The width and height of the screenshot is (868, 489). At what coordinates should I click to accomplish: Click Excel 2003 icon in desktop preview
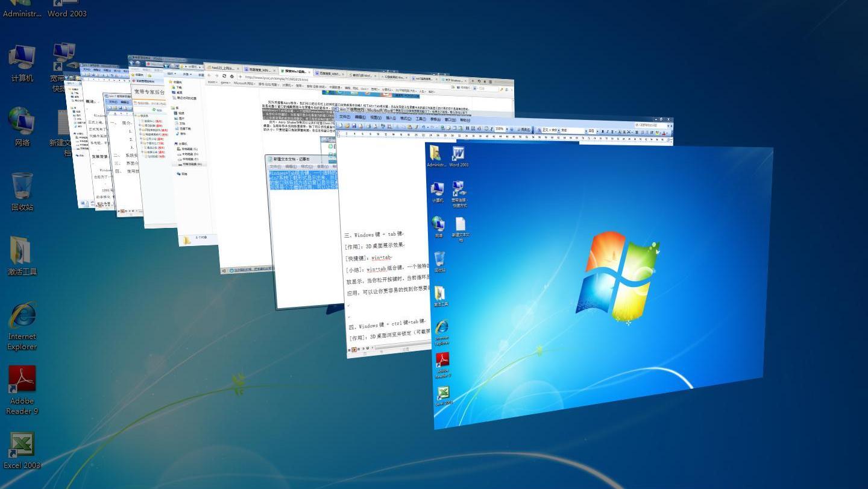pyautogui.click(x=443, y=396)
